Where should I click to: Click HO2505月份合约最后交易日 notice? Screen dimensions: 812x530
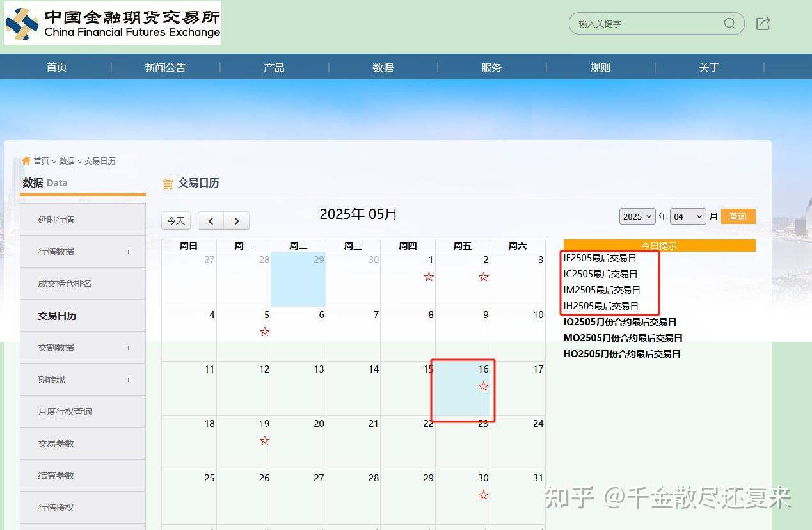622,354
